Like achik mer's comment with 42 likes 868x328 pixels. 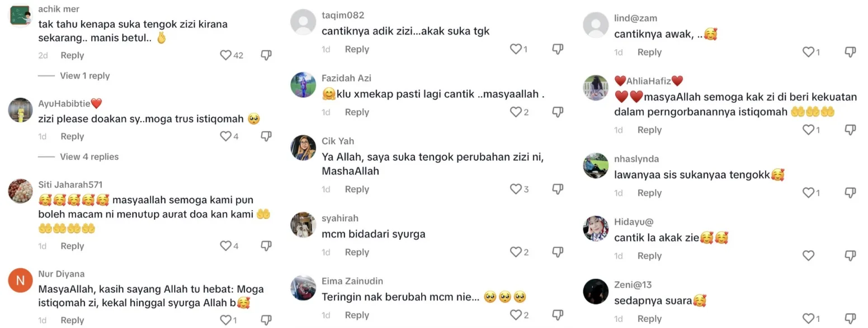coord(225,55)
